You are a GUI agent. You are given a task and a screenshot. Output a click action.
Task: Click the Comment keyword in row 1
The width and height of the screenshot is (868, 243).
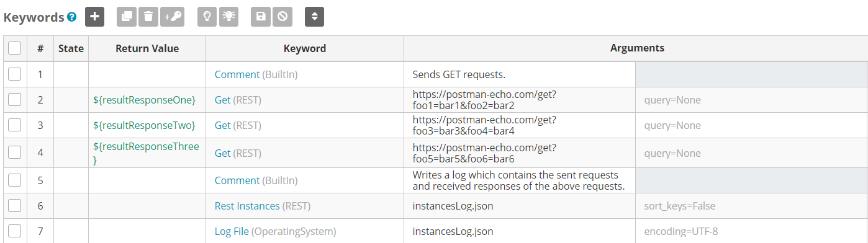pyautogui.click(x=237, y=74)
